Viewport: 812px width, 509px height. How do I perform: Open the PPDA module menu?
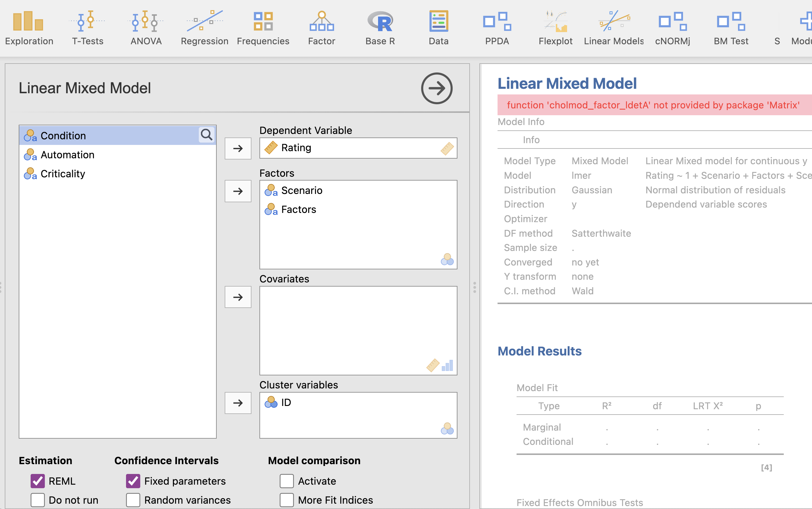[x=497, y=28]
